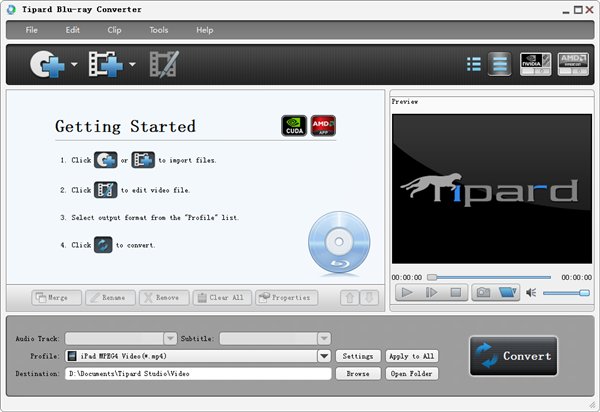Click the Blu-ray disc graphic
600x412 pixels.
339,243
